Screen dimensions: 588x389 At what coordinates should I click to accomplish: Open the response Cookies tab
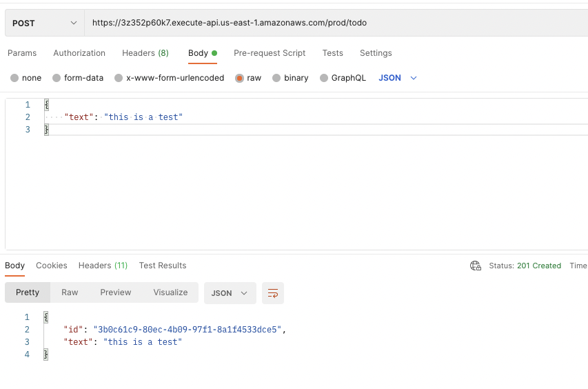click(x=52, y=266)
